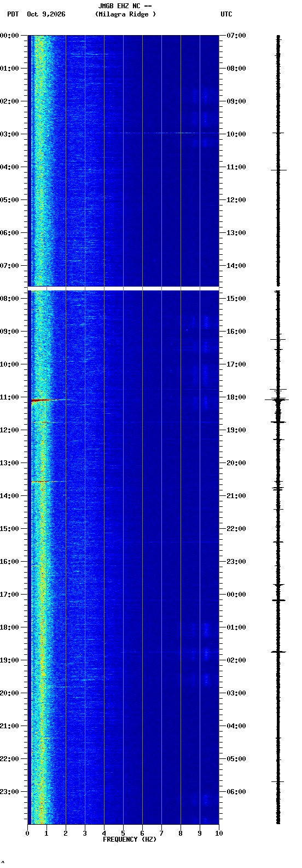
Task: Click the seismogram spike near 11:00 UTC
Action: (278, 170)
